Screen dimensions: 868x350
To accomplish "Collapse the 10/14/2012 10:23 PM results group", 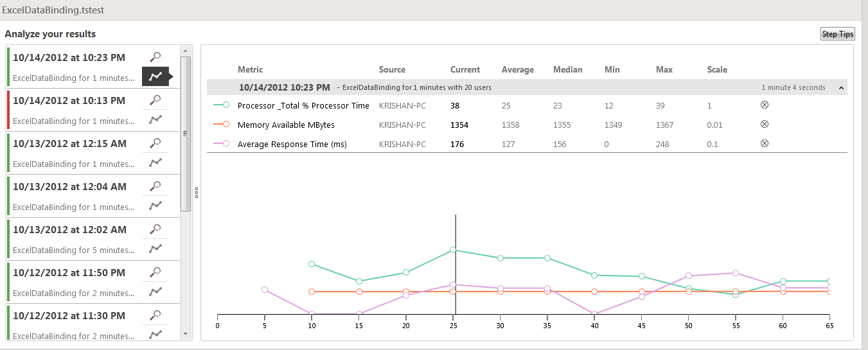I will 842,87.
